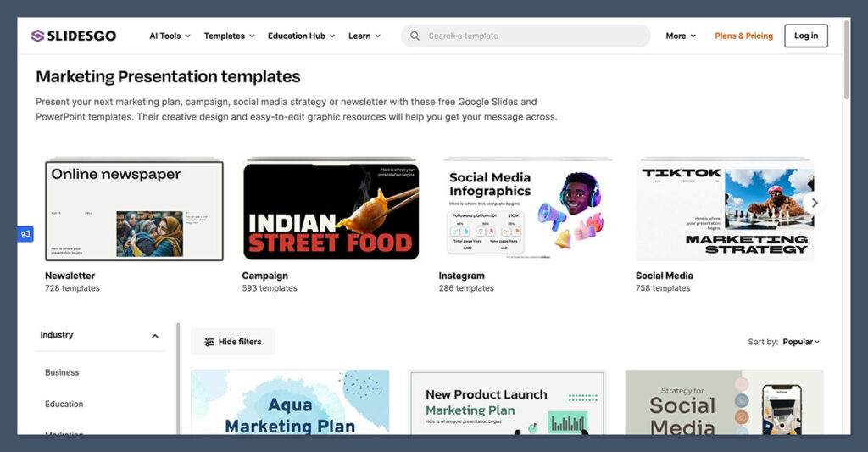868x452 pixels.
Task: Click the Log in button
Action: coord(806,36)
